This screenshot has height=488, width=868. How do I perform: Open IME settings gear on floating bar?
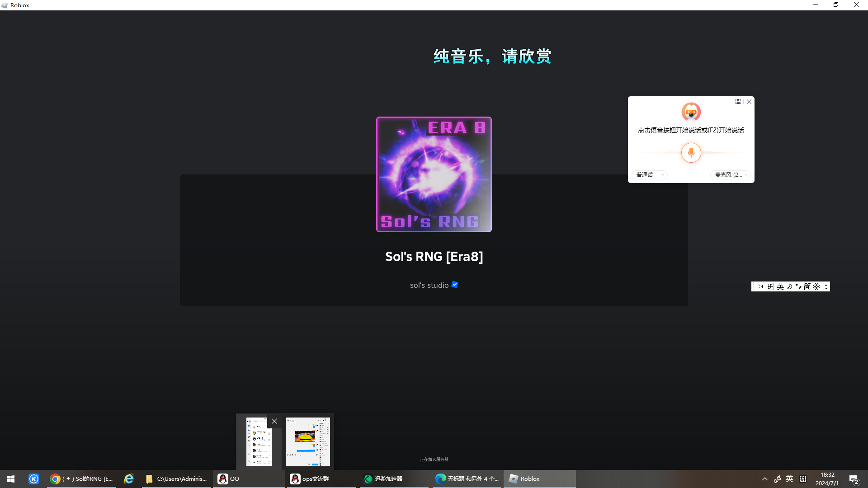click(x=816, y=286)
